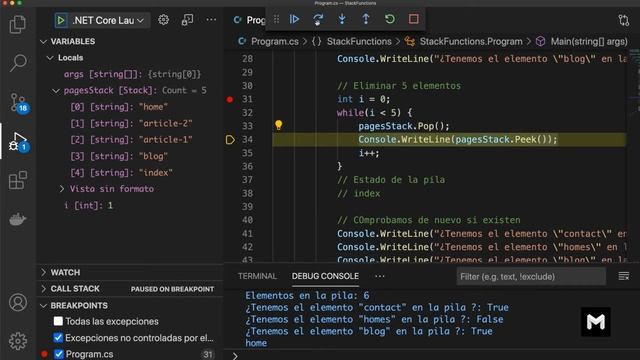Viewport: 640px width, 360px height.
Task: Switch to the TERMINAL panel tab
Action: [257, 276]
